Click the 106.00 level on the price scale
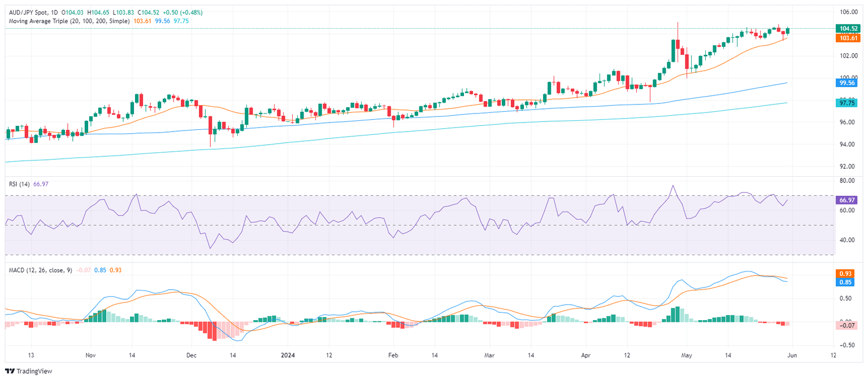Image resolution: width=868 pixels, height=380 pixels. point(847,12)
